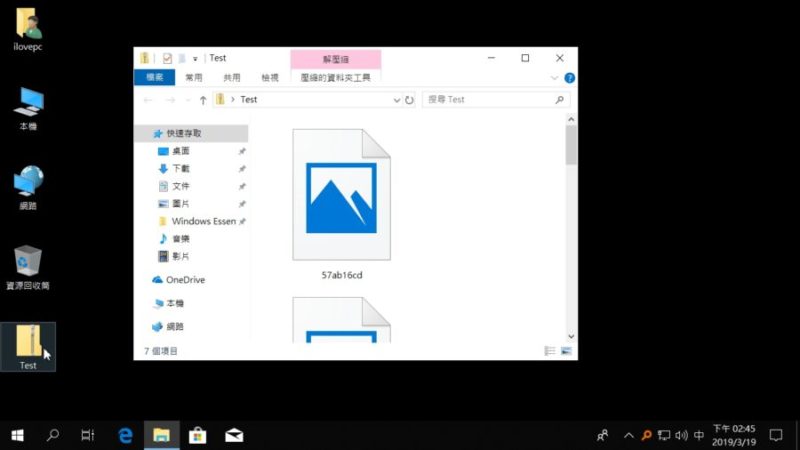Open volume control tray icon
Image resolution: width=800 pixels, height=450 pixels.
click(681, 435)
